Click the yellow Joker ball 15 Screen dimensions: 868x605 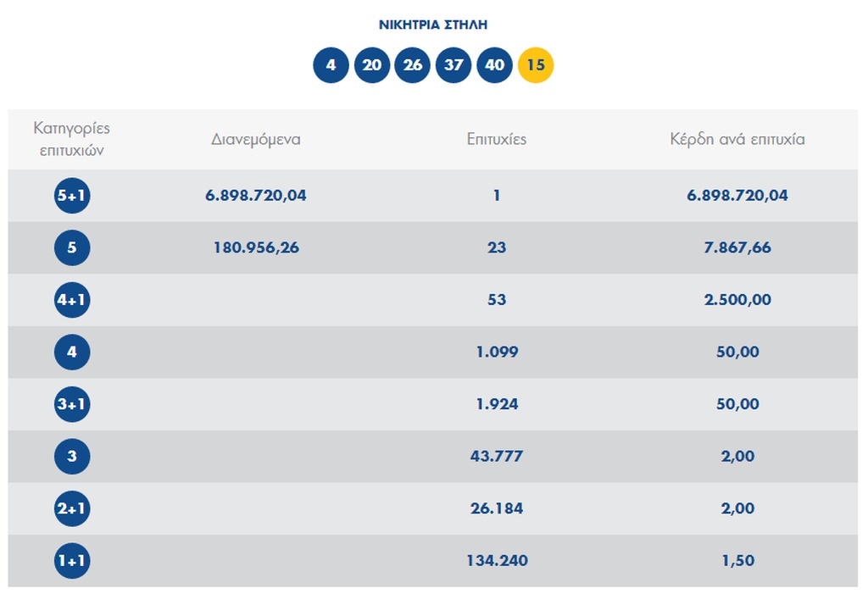(536, 65)
